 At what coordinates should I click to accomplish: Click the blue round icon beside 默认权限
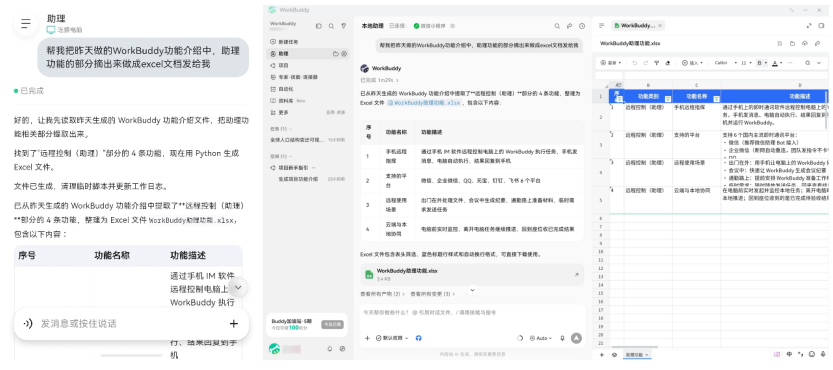[x=419, y=338]
